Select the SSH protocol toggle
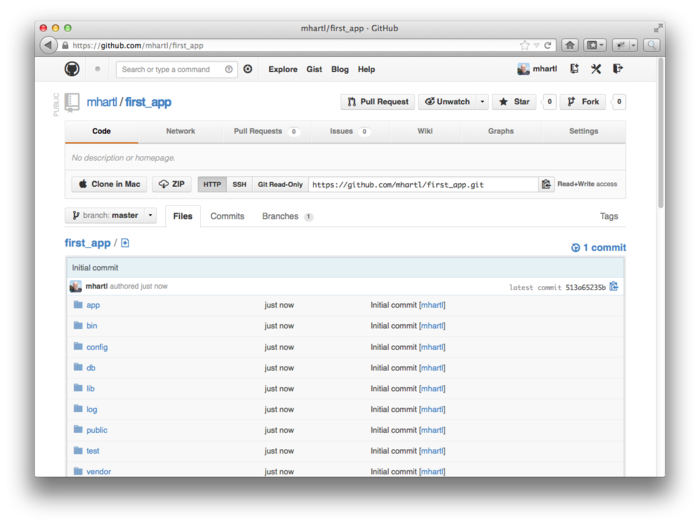This screenshot has height=525, width=700. tap(239, 184)
